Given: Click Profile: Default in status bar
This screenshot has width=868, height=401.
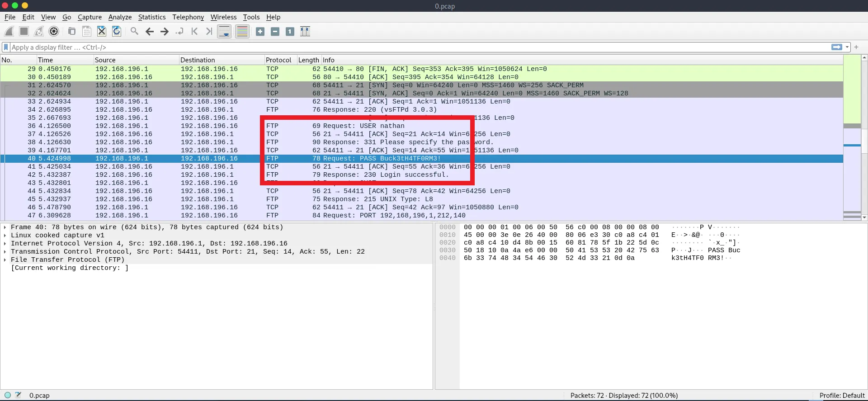Looking at the screenshot, I should [x=842, y=396].
